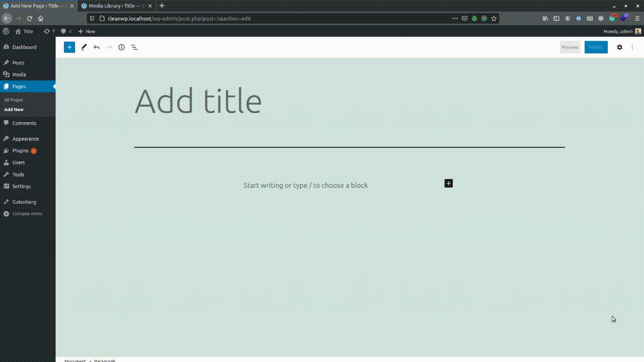Select the Tools pencil icon
Image resolution: width=644 pixels, height=362 pixels.
84,47
